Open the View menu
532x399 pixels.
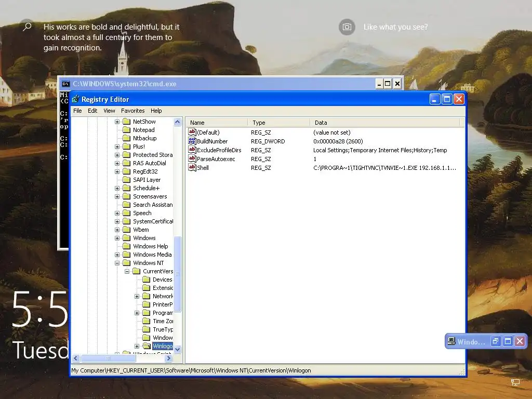(x=109, y=111)
